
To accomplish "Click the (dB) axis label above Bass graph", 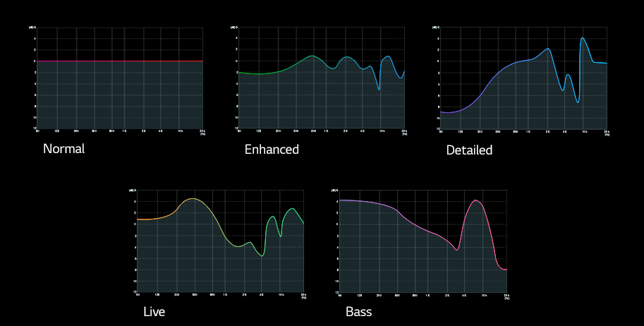I will [334, 190].
